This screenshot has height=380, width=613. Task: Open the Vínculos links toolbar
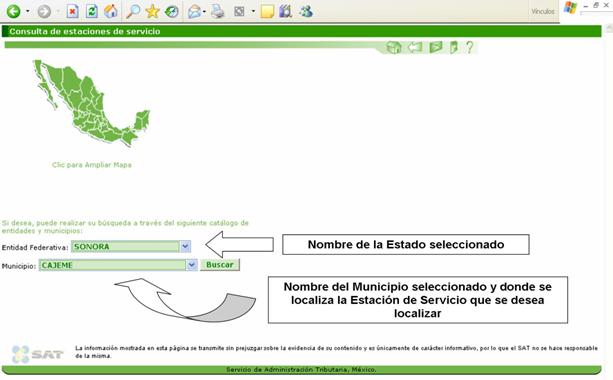[543, 11]
